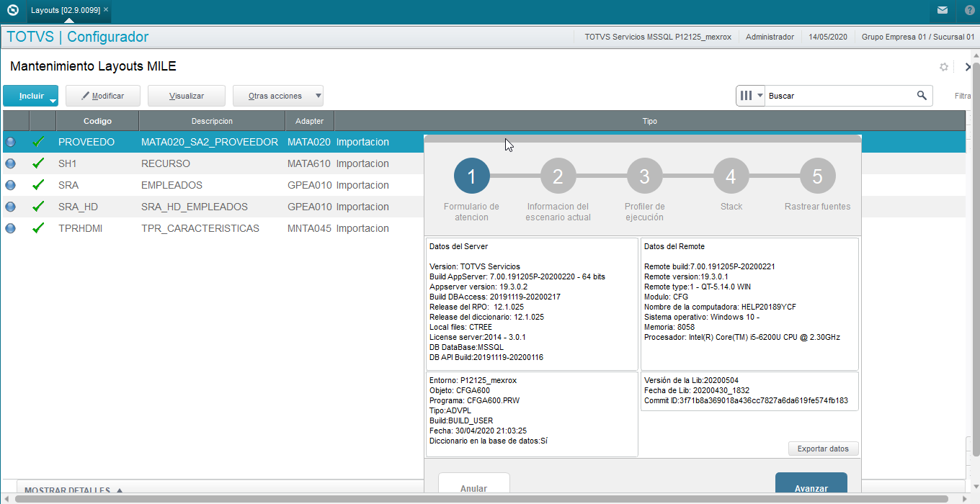980x504 pixels.
Task: Open the column selector dropdown next to search
Action: pyautogui.click(x=750, y=96)
